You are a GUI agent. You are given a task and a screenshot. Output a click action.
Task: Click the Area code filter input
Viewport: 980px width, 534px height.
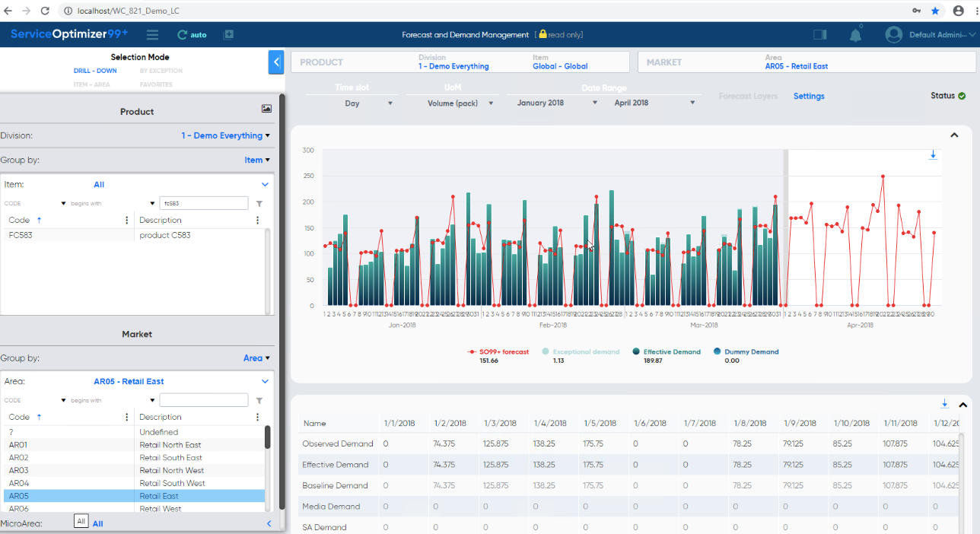click(203, 400)
